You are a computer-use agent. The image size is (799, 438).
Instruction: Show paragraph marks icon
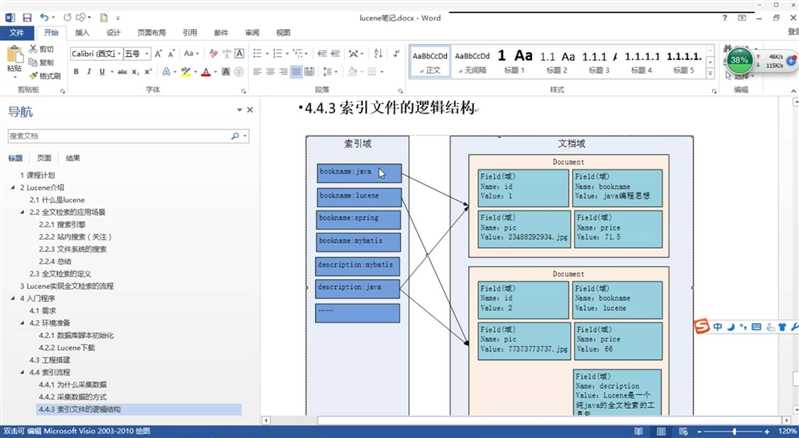tap(396, 53)
